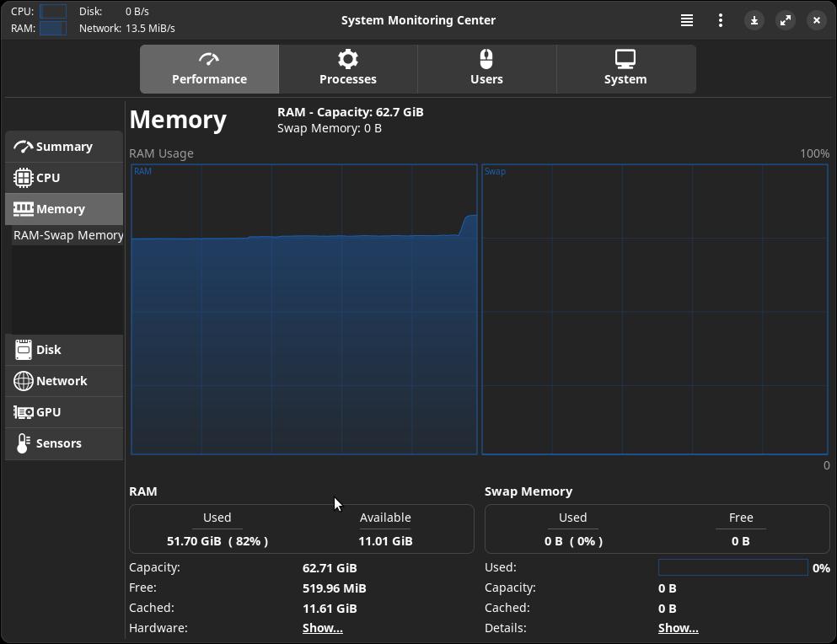Click the Network globe icon
The image size is (837, 644).
pyautogui.click(x=24, y=381)
